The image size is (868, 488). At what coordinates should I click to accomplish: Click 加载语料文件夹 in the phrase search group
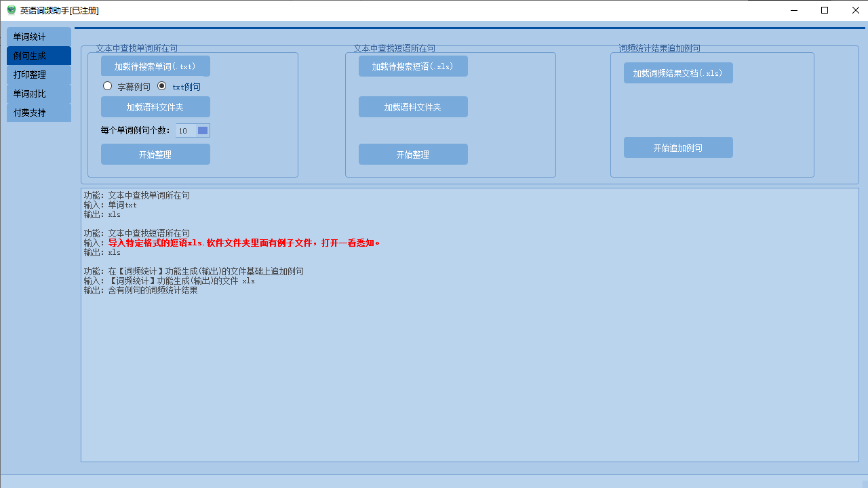click(x=413, y=107)
